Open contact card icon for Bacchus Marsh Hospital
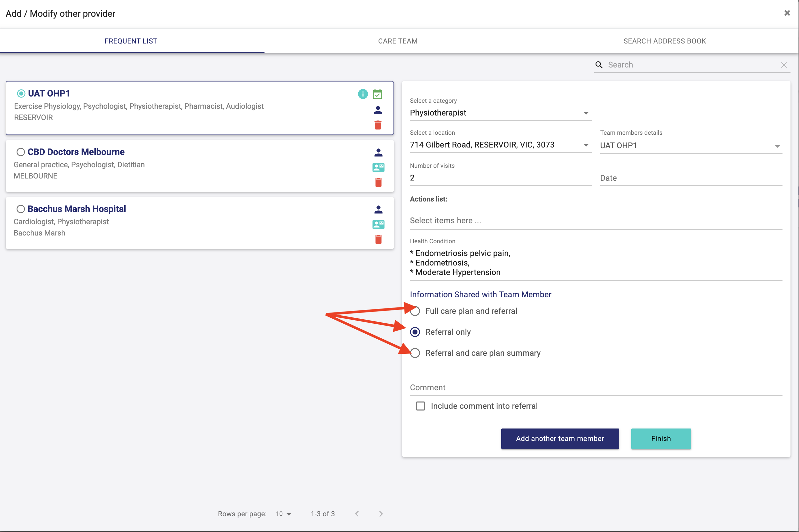The width and height of the screenshot is (799, 532). (x=378, y=224)
